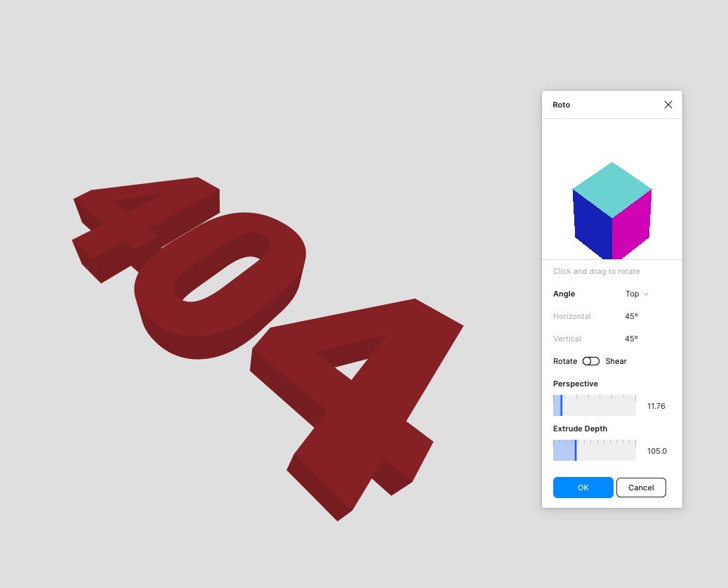Image resolution: width=728 pixels, height=588 pixels.
Task: Click the Cancel button
Action: (641, 488)
